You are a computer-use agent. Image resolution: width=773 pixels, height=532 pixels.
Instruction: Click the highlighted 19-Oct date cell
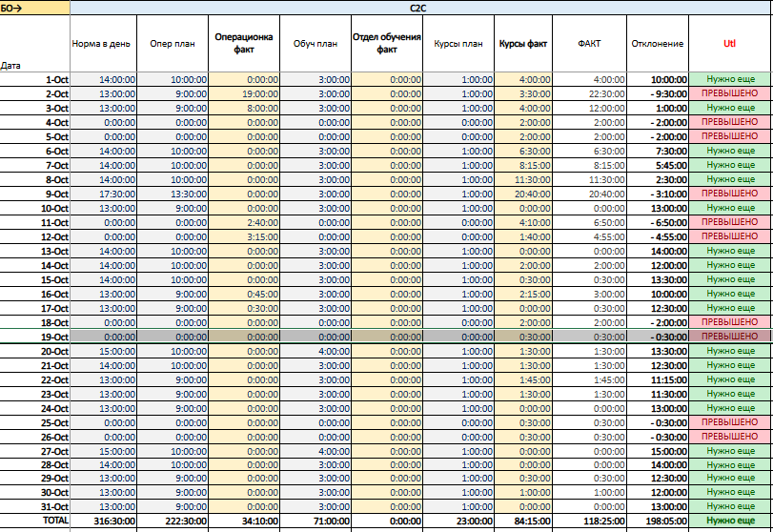[35, 337]
